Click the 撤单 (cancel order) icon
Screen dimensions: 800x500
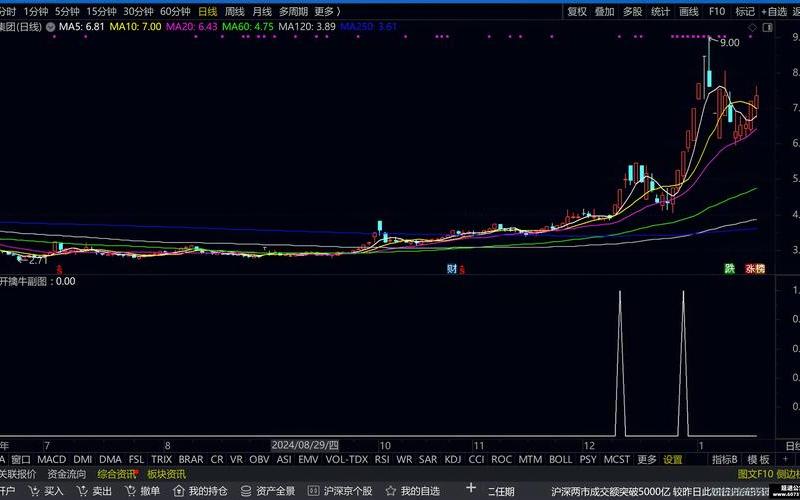pos(131,491)
